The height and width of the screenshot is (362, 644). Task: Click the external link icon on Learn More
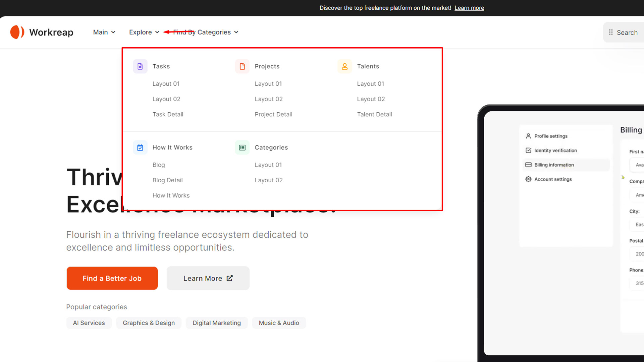[230, 278]
